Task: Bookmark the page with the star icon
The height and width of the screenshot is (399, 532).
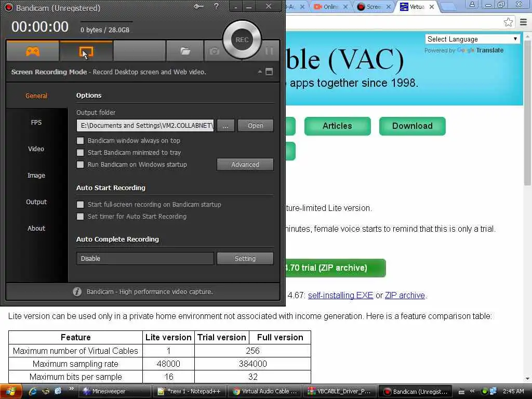Action: (x=508, y=22)
